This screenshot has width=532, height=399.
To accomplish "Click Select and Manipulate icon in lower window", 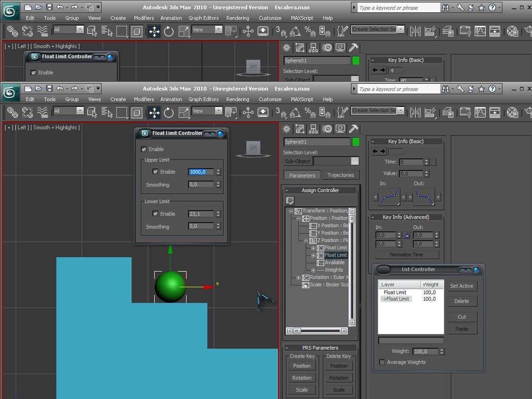I will pyautogui.click(x=248, y=112).
